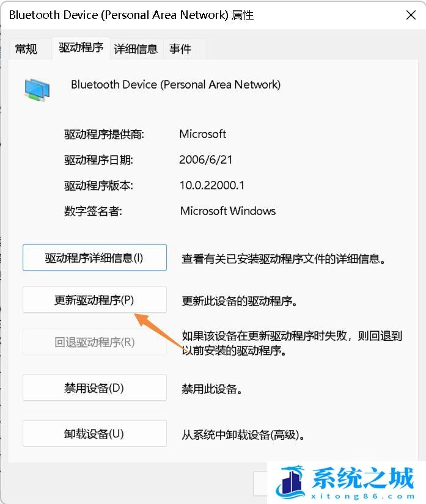
Task: Click the driver provider value Microsoft
Action: [x=202, y=134]
